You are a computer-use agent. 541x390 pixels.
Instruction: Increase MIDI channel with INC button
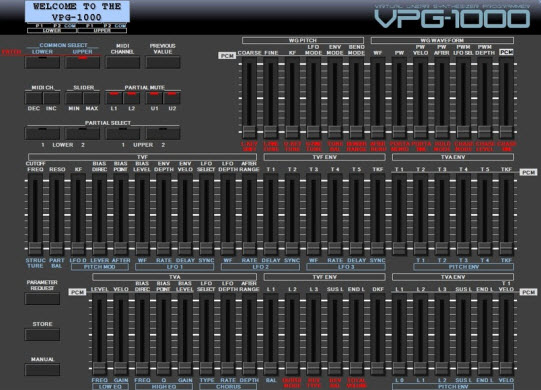(x=51, y=98)
